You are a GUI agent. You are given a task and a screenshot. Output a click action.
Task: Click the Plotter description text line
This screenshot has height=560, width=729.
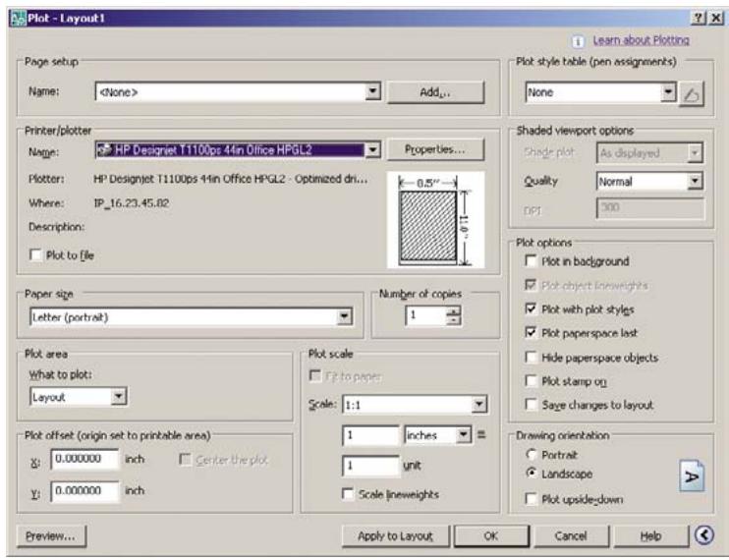point(230,179)
